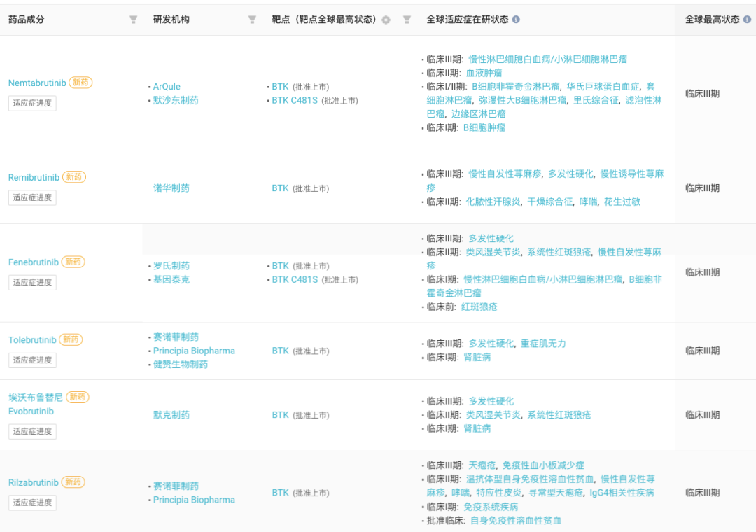This screenshot has width=756, height=532.
Task: Expand 适应症进度 for Nemtabrutinib
Action: click(x=32, y=103)
